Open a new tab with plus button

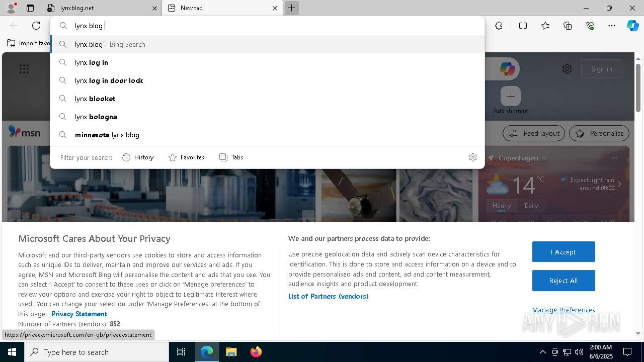(291, 8)
